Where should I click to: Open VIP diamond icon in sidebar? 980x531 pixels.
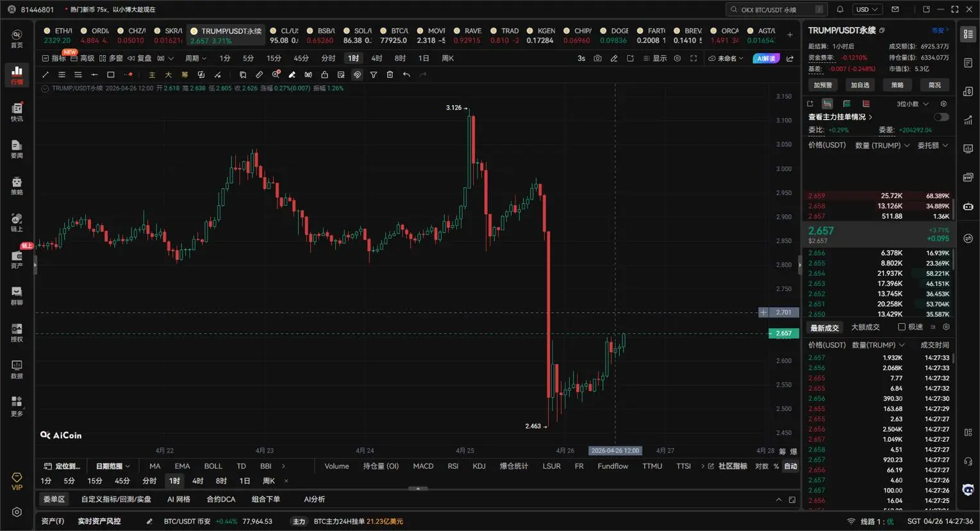pos(17,482)
